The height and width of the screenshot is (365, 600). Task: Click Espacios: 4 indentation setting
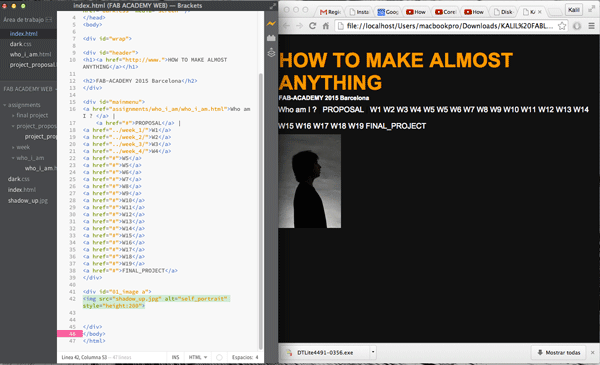tap(245, 357)
